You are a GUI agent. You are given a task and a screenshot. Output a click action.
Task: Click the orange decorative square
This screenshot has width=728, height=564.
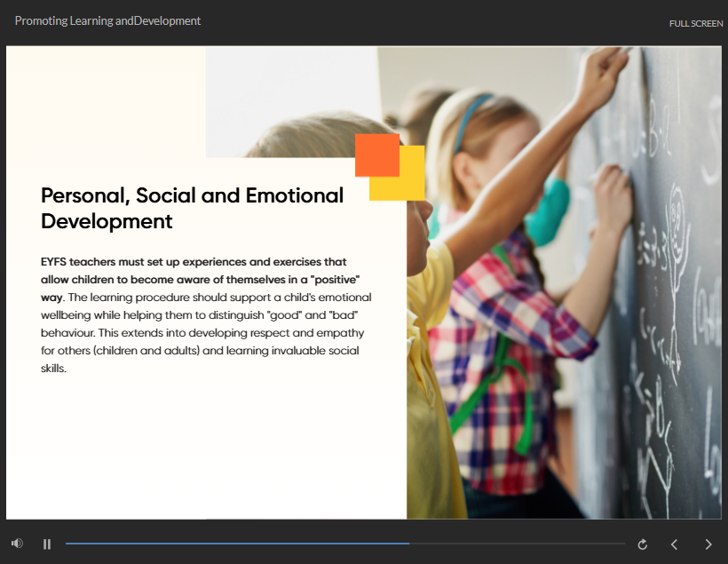coord(375,153)
